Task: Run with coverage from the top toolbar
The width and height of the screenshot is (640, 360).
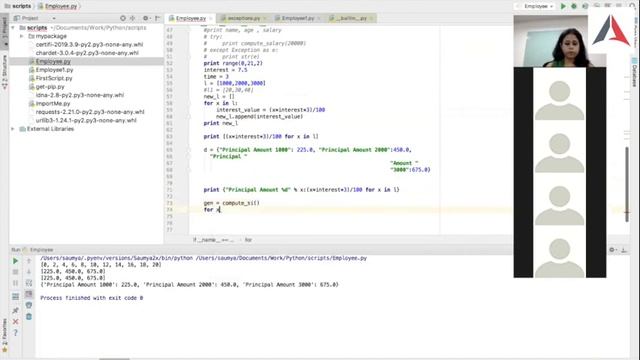Action: (585, 6)
